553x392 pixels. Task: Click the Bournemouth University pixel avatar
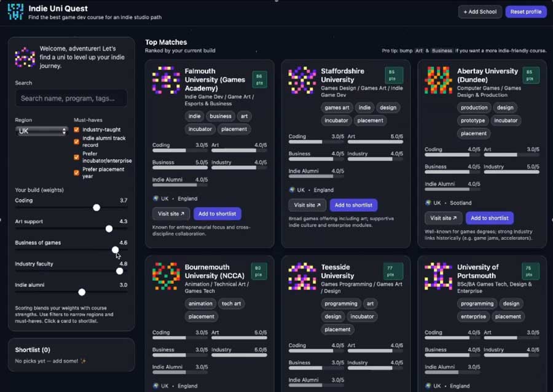[166, 276]
